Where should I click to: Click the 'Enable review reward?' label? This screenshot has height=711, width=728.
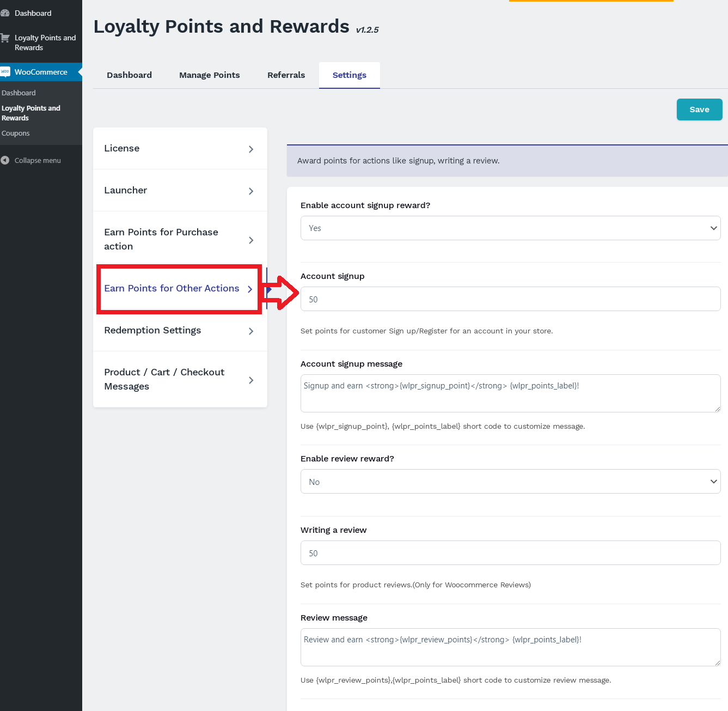pos(347,459)
